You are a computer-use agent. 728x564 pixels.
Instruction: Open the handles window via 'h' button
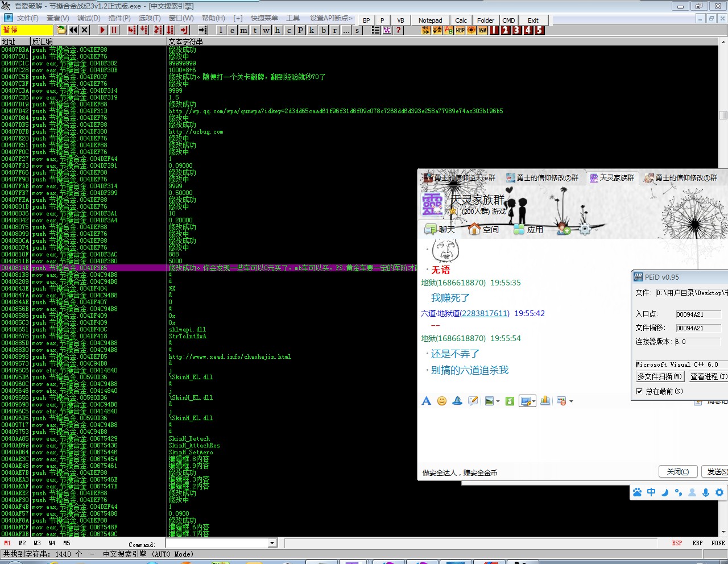point(278,30)
